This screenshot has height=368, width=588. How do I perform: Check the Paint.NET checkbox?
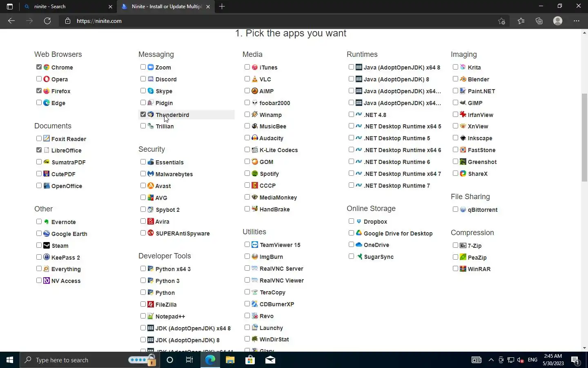455,91
